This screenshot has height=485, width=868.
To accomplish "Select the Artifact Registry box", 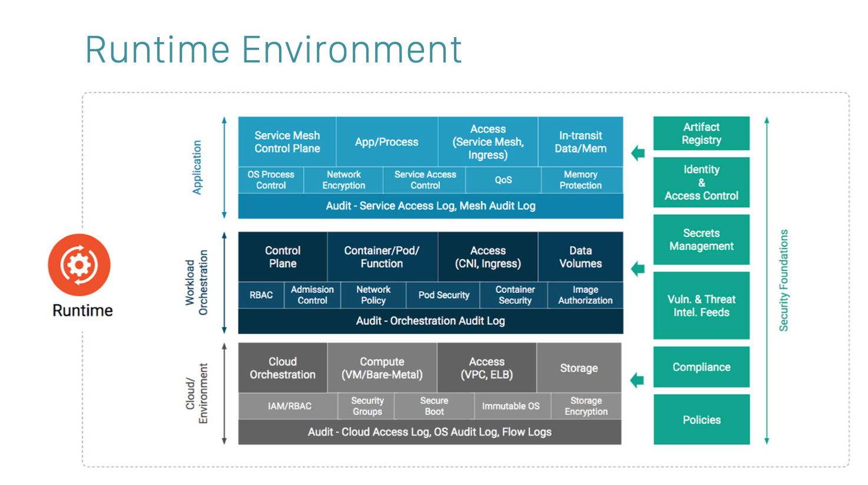I will [701, 133].
